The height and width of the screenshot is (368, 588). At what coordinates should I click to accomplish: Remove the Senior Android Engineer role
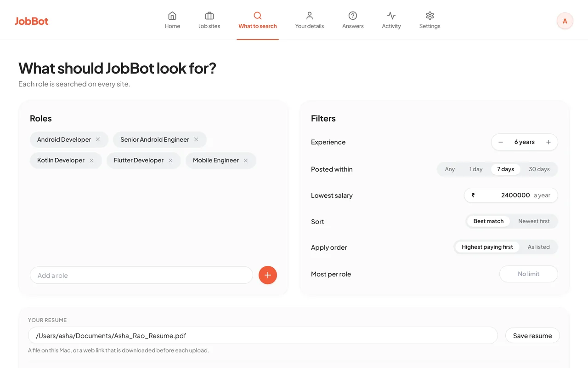click(196, 139)
